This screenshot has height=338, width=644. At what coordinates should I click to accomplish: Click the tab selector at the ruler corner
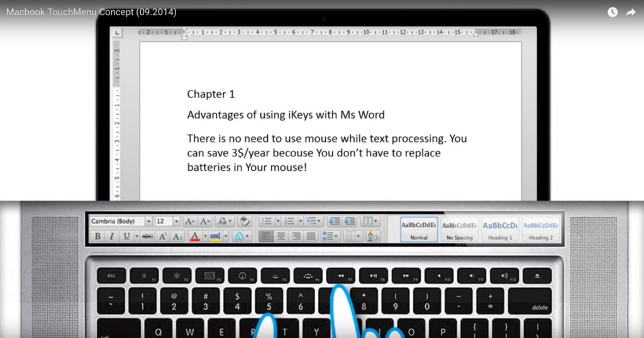coord(118,33)
